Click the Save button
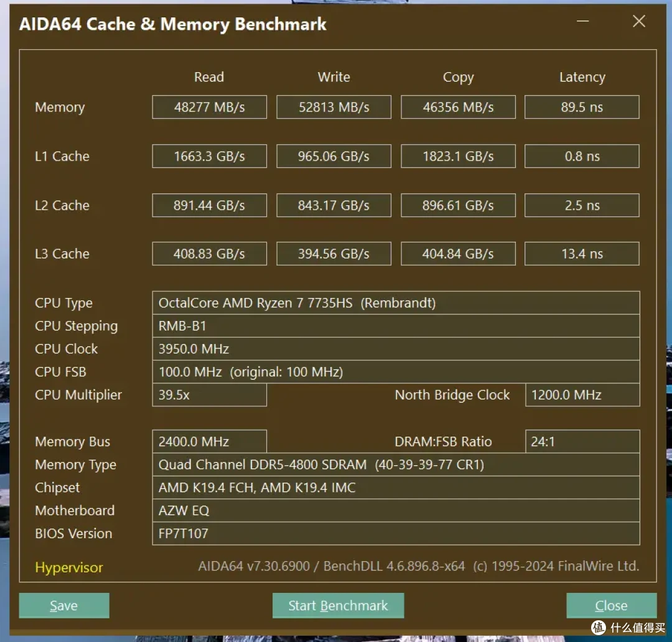 64,605
